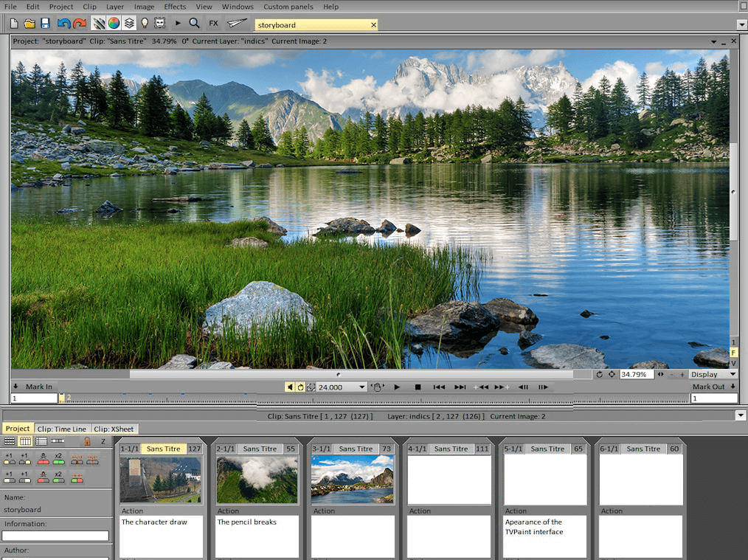Screen dimensions: 748x560
Task: Select the Save document icon
Action: click(45, 23)
